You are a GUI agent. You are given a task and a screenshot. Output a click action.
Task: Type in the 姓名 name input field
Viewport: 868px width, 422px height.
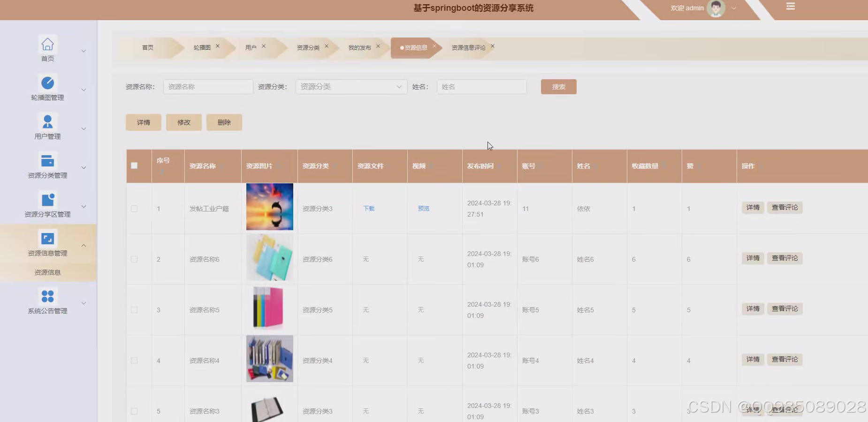point(481,86)
